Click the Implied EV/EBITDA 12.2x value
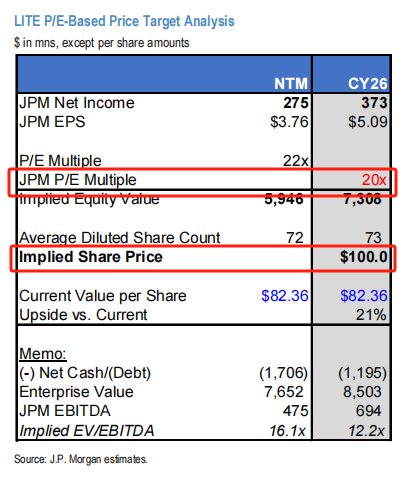The height and width of the screenshot is (481, 409). pos(366,431)
